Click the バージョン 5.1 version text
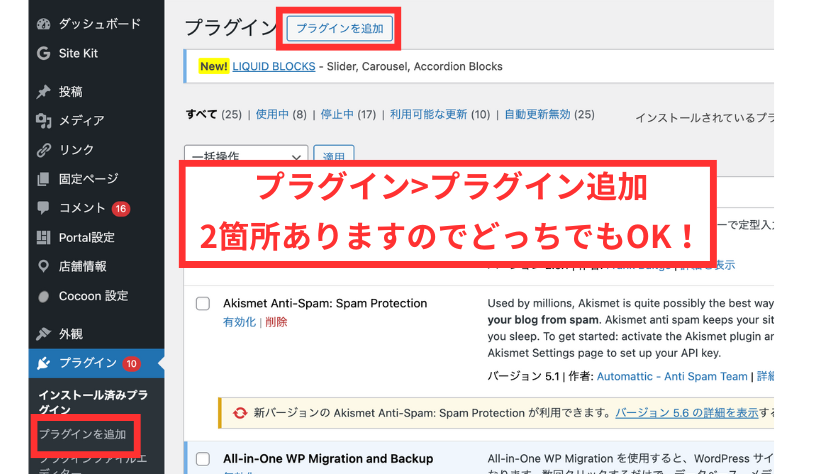This screenshot has width=822, height=474. pos(523,376)
